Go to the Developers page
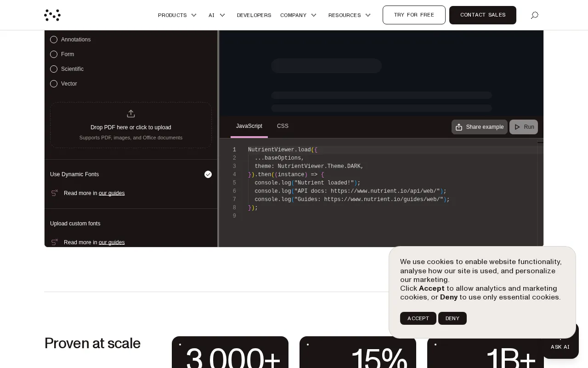Screen dimensions: 588x368 (254, 15)
